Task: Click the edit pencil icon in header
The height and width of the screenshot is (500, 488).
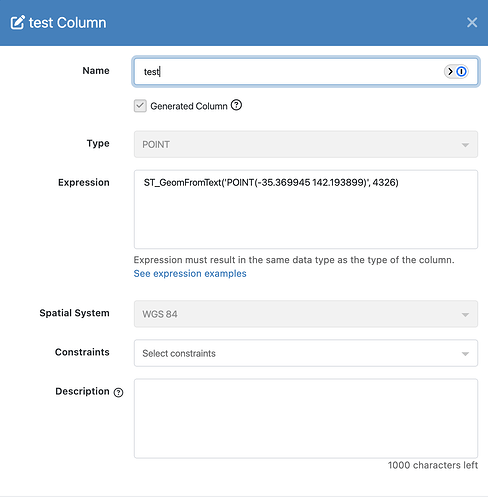Action: coord(17,23)
